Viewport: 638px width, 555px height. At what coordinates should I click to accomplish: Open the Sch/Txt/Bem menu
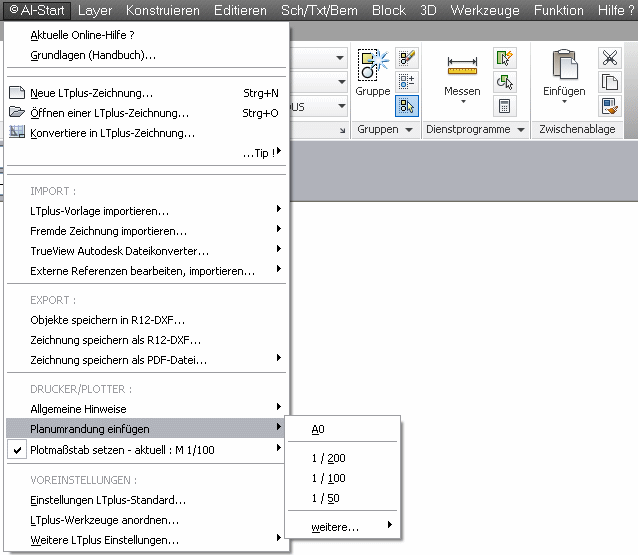pyautogui.click(x=319, y=10)
